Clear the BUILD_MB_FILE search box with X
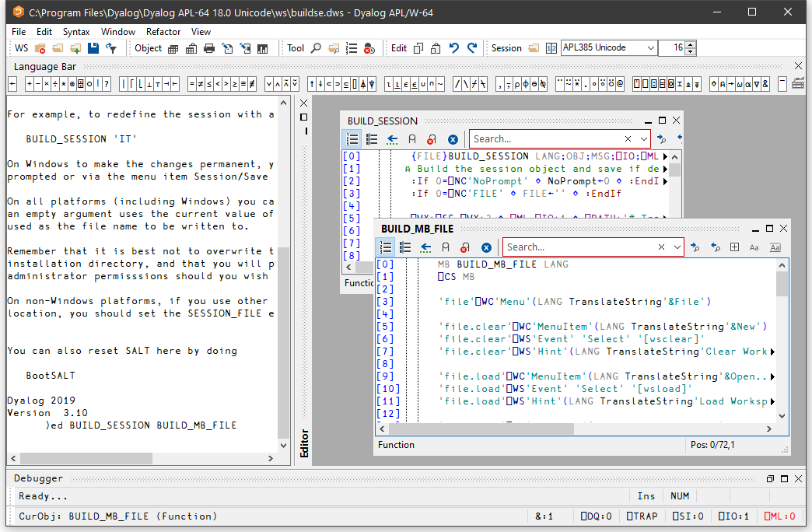This screenshot has width=812, height=532. 661,247
